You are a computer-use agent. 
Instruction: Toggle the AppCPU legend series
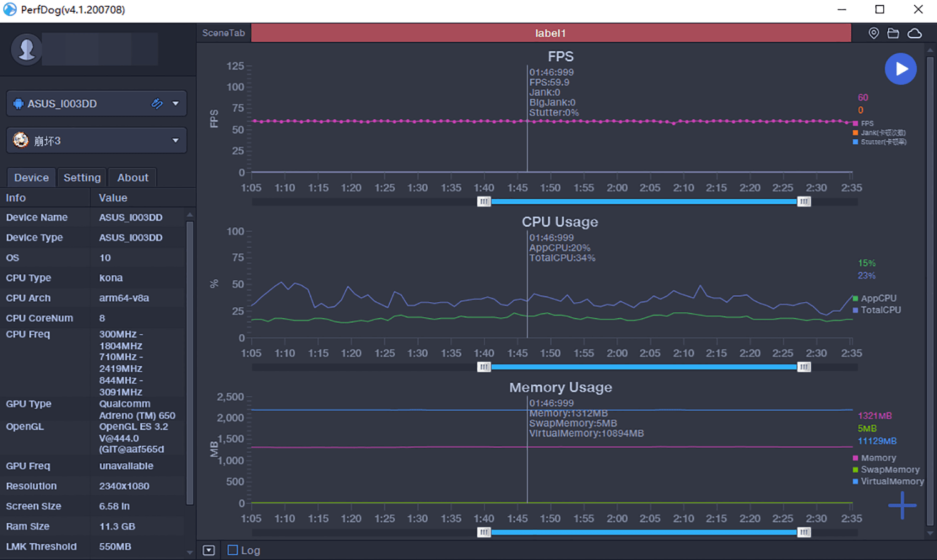[x=875, y=298]
